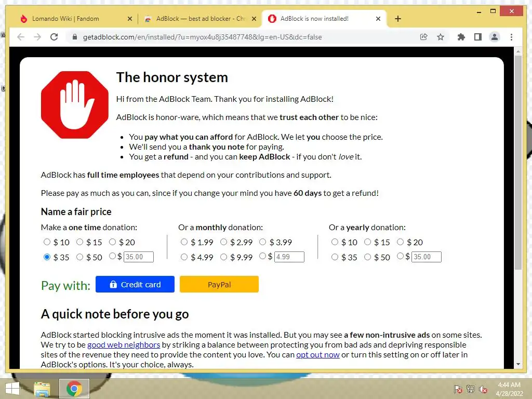Select yearly $10 donation
The height and width of the screenshot is (399, 532).
335,242
